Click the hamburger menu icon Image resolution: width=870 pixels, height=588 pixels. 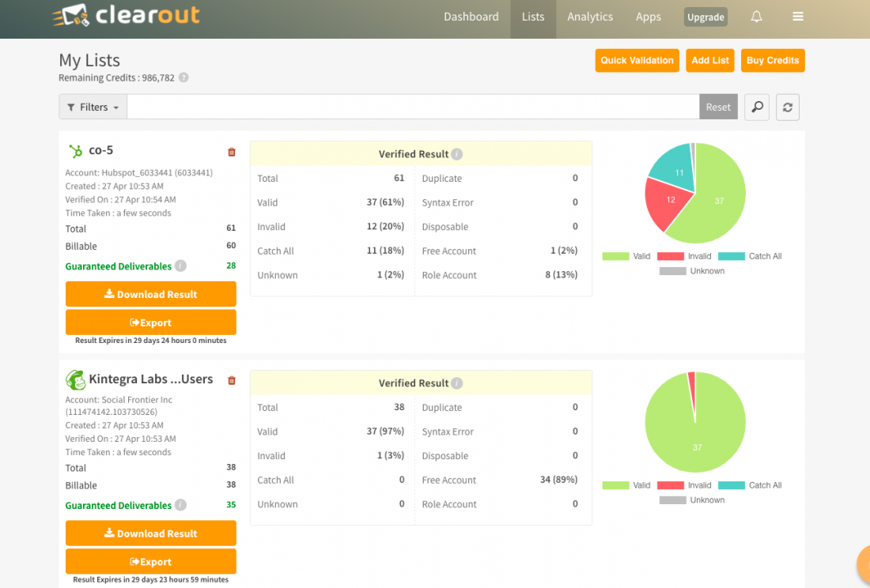coord(798,17)
